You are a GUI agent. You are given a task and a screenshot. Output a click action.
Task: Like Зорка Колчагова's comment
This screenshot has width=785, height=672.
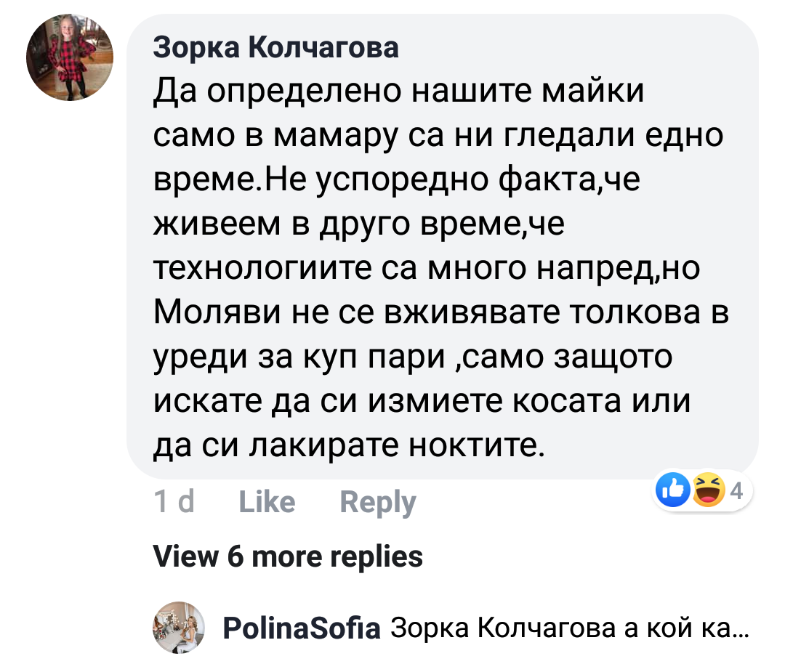[267, 502]
